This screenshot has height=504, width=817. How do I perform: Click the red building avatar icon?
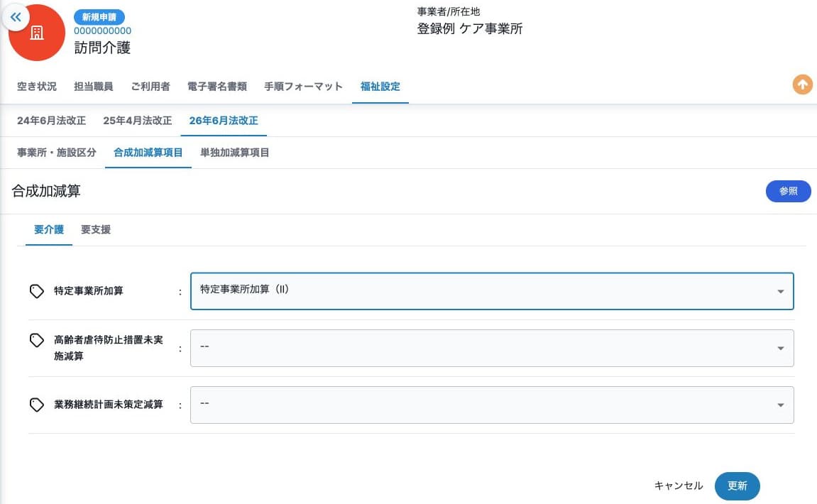pos(37,33)
